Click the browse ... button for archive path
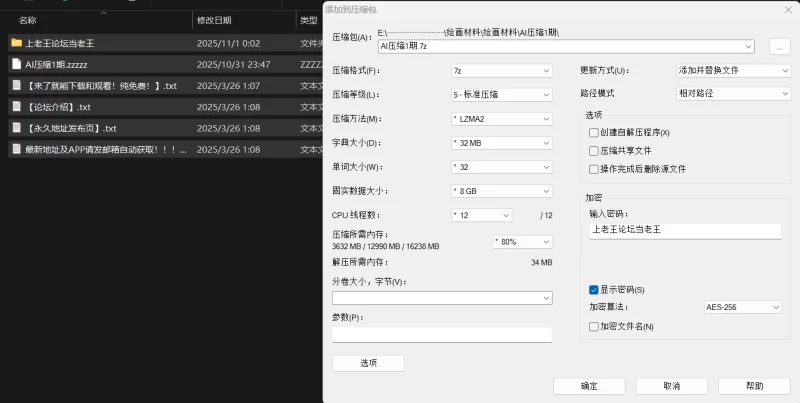 pyautogui.click(x=779, y=46)
